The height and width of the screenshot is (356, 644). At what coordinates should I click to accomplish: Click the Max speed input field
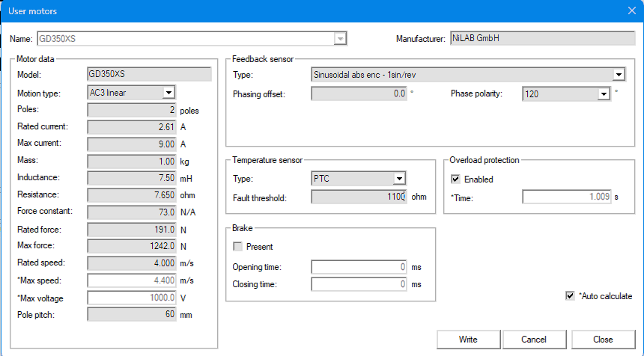[133, 280]
